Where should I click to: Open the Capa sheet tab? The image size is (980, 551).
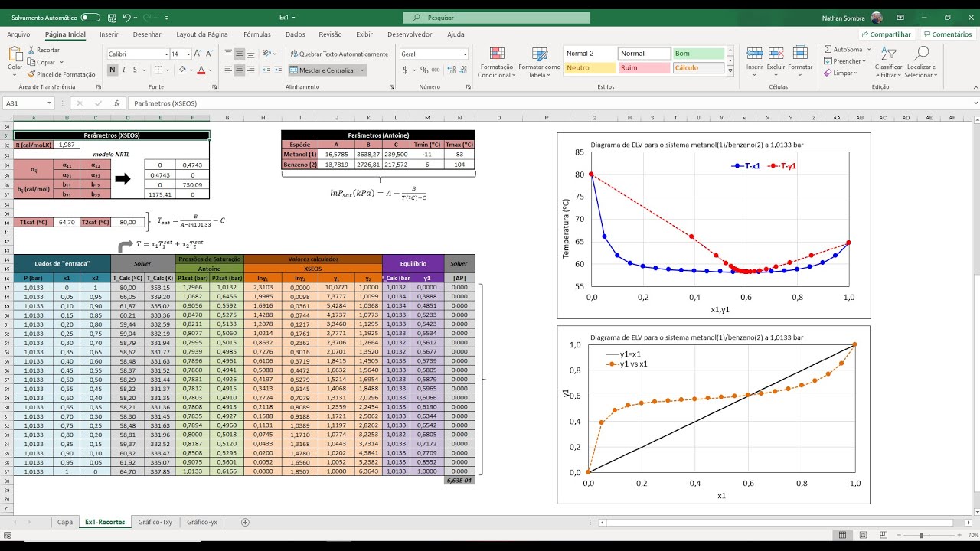[65, 522]
